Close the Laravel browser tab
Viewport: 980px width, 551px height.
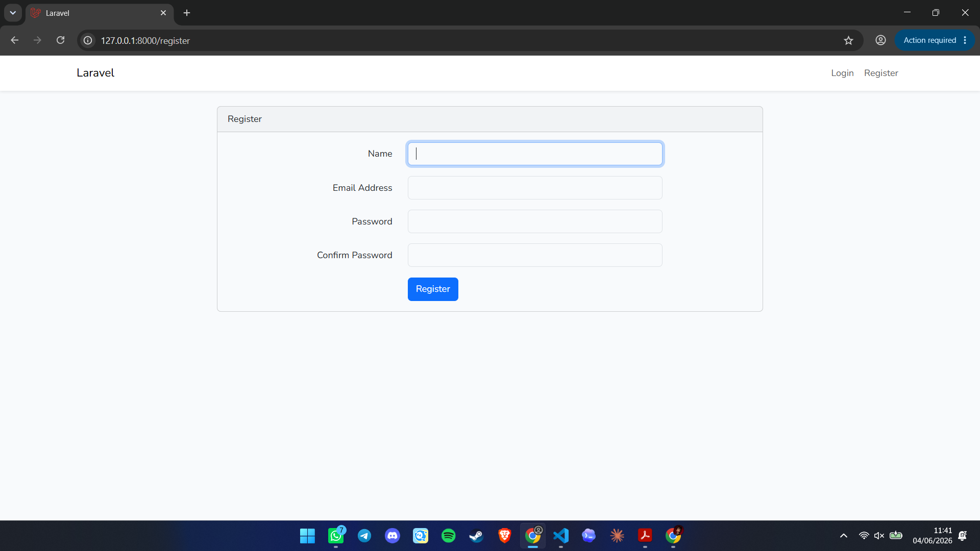(163, 13)
